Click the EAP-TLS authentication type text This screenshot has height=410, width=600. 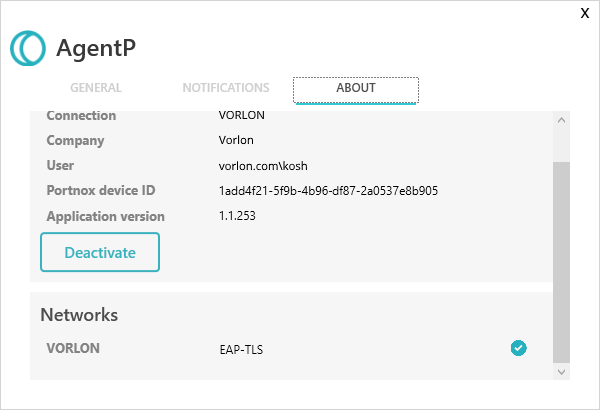pyautogui.click(x=241, y=350)
